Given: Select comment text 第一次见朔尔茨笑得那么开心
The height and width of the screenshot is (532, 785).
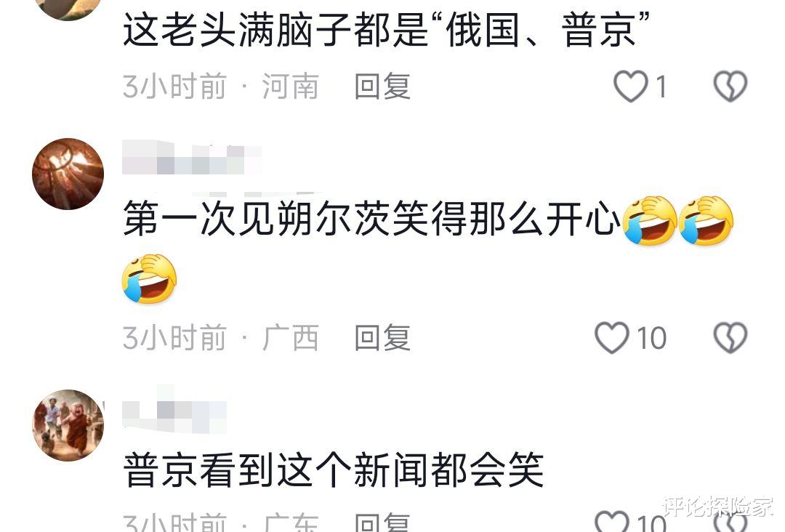Looking at the screenshot, I should click(371, 218).
